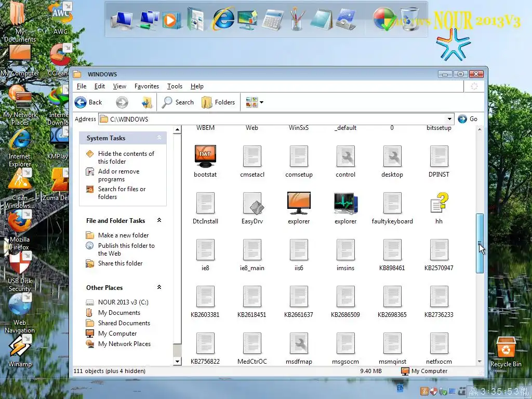Open the Tools menu
The height and width of the screenshot is (399, 532).
coord(175,86)
